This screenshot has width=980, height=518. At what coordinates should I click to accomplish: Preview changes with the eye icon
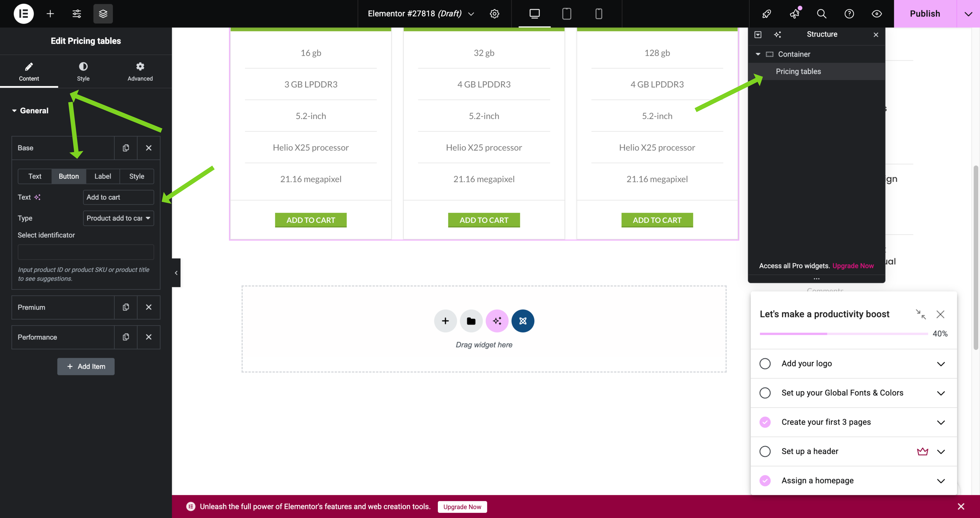pos(877,14)
